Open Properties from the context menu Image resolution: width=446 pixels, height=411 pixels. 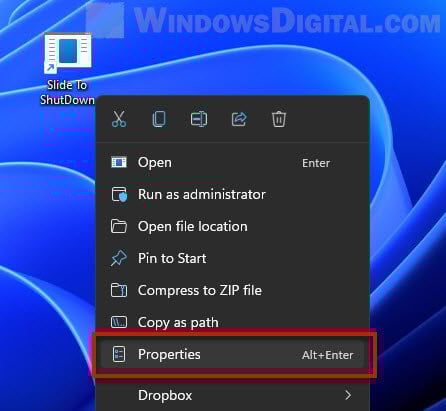click(232, 354)
